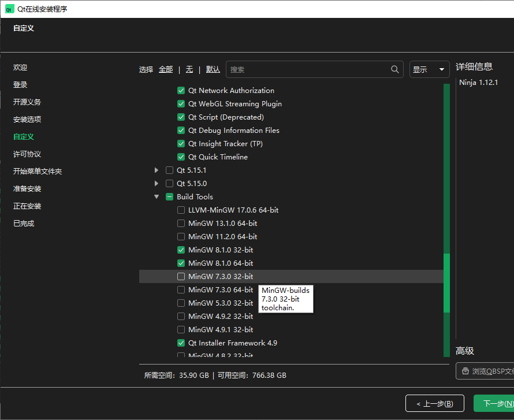Toggle Qt Debug Information Files checkbox
The image size is (514, 420).
181,131
